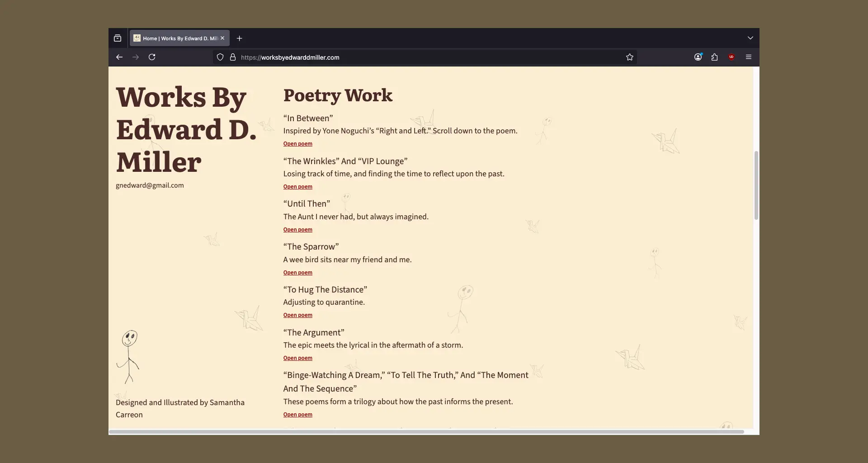Open poem link for "In Between"
868x463 pixels.
tap(298, 144)
